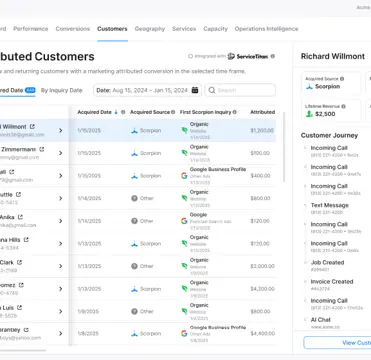
Task: Select the Job Created journey entry
Action: coord(327,265)
